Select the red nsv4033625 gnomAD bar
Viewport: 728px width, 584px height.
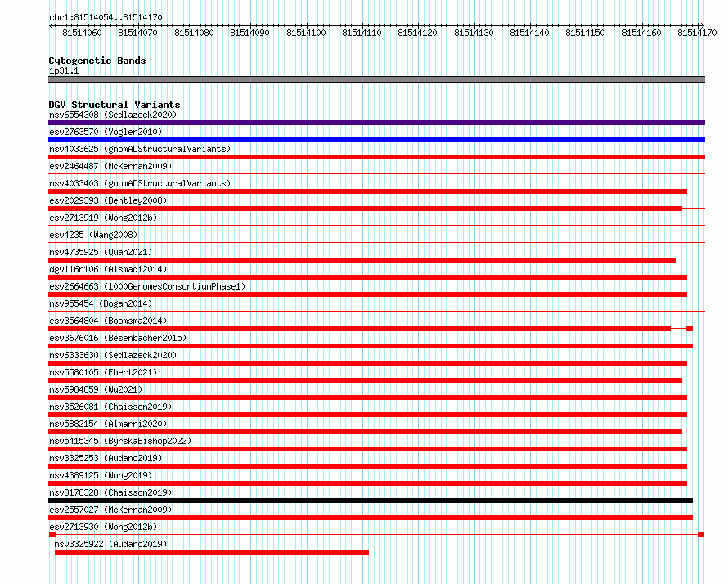376,157
